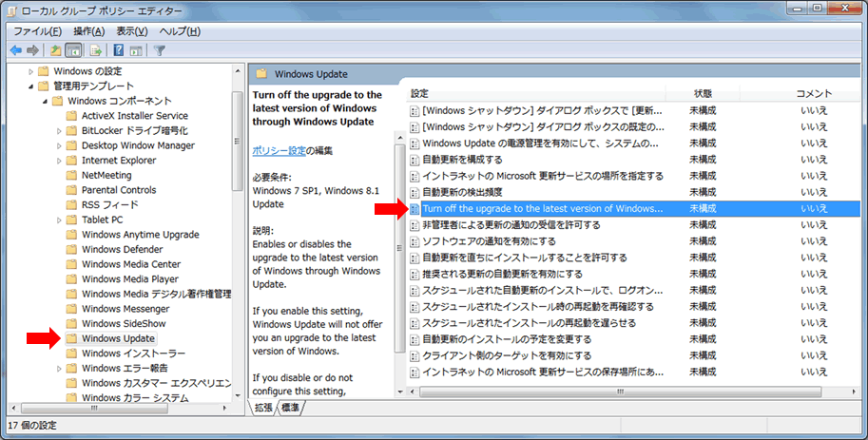This screenshot has width=868, height=440.
Task: Open the ヘルプ(H) menu
Action: click(180, 31)
